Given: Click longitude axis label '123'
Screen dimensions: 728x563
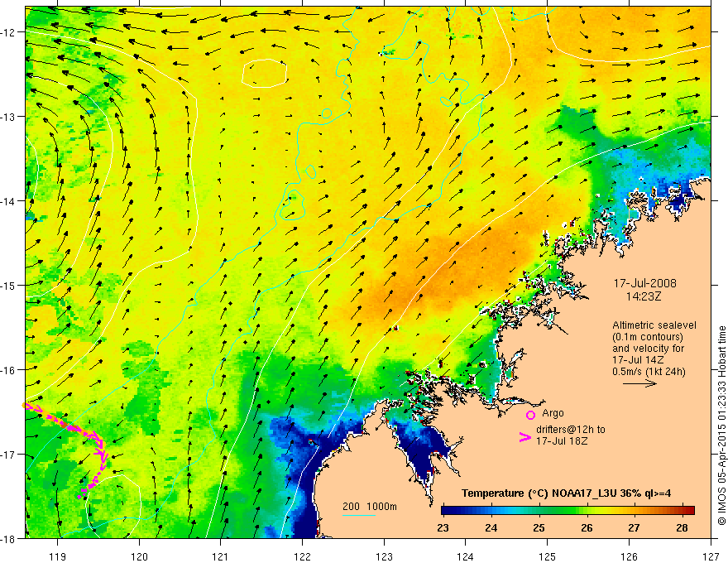Looking at the screenshot, I should 384,556.
